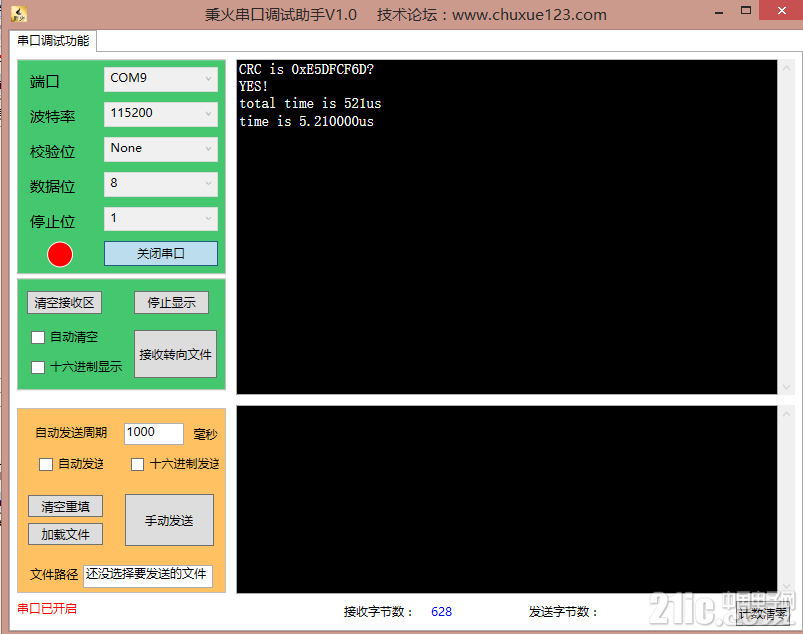Open the 数据位 8 dropdown
The height and width of the screenshot is (634, 803).
click(161, 183)
